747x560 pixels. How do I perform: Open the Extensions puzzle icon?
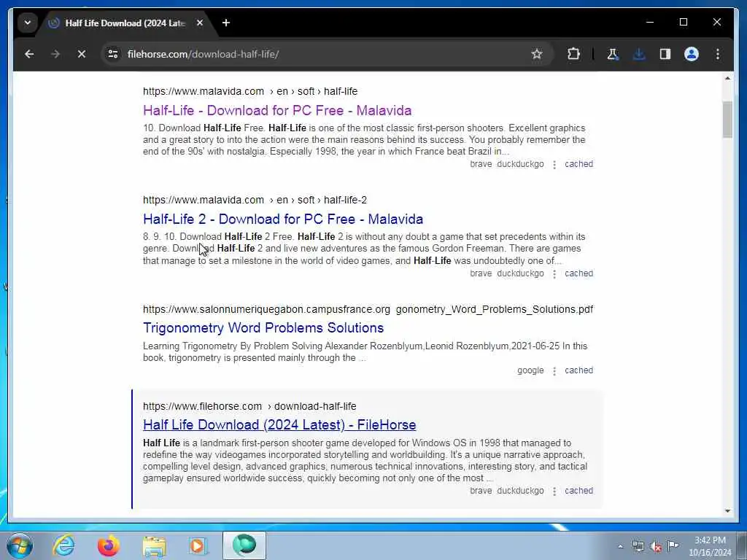point(573,54)
